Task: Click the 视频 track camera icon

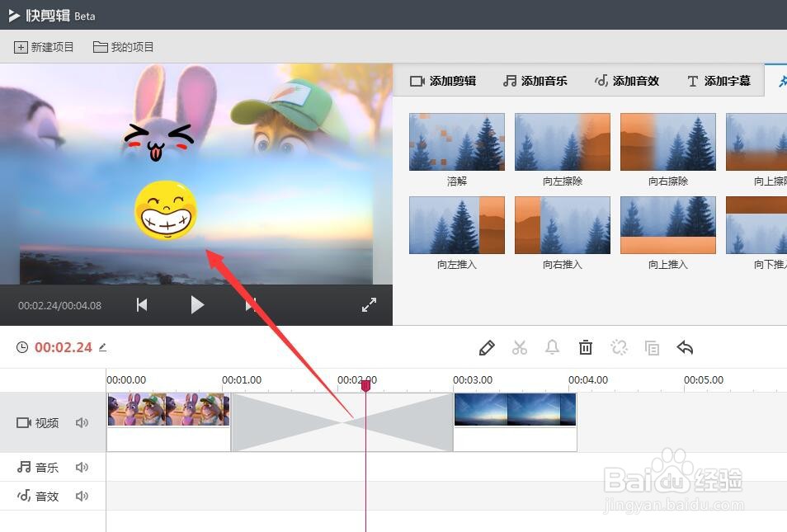Action: 24,422
